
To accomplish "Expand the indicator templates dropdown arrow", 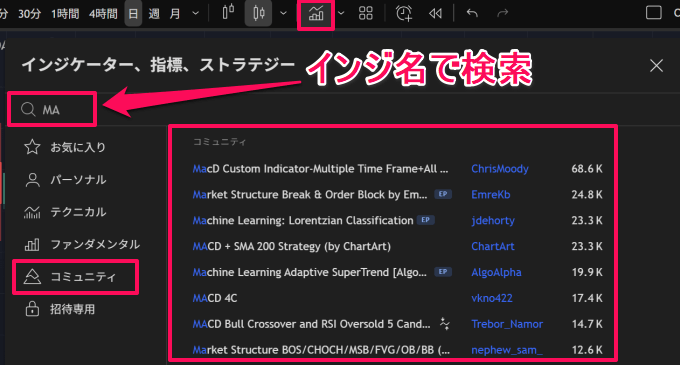I will click(341, 13).
